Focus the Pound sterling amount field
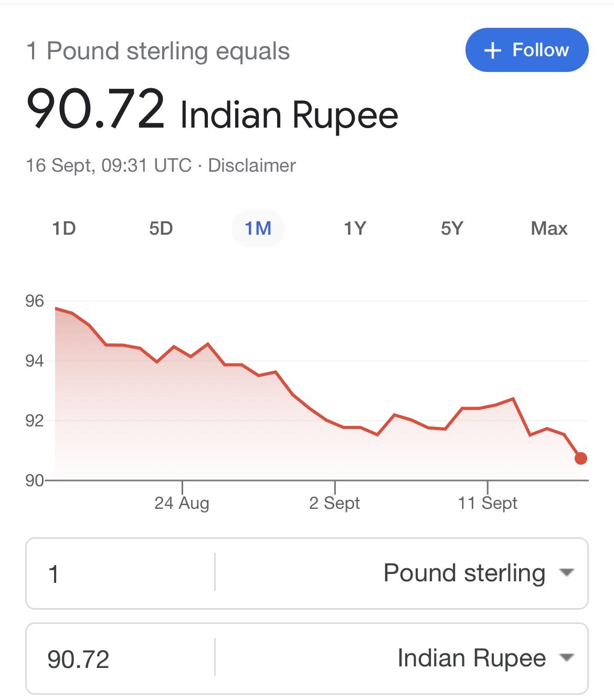The width and height of the screenshot is (614, 700). (121, 573)
